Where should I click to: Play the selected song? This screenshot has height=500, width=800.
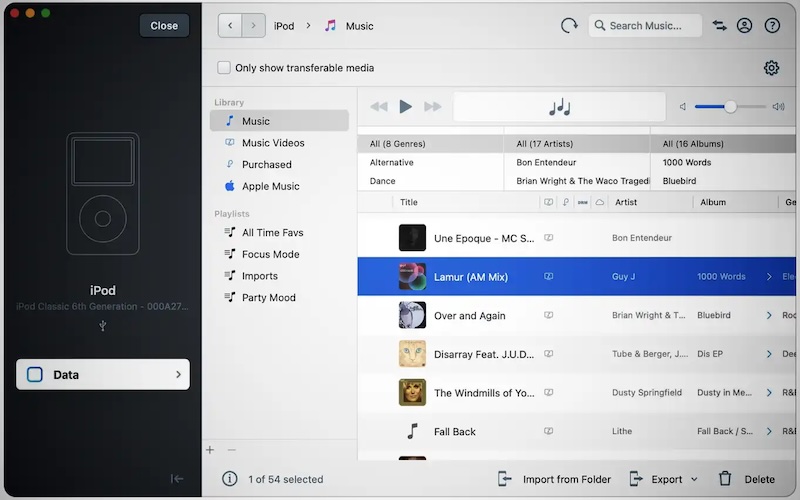tap(406, 107)
